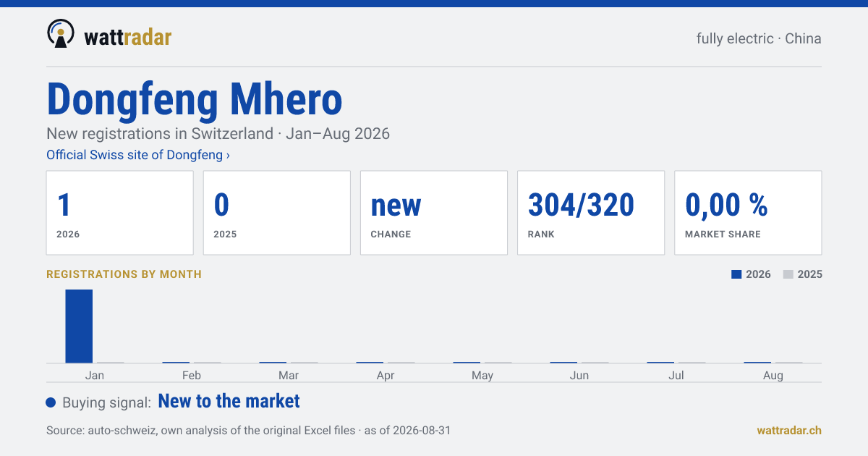Screen dimensions: 868x456
Task: Click the May axis label
Action: tap(482, 375)
